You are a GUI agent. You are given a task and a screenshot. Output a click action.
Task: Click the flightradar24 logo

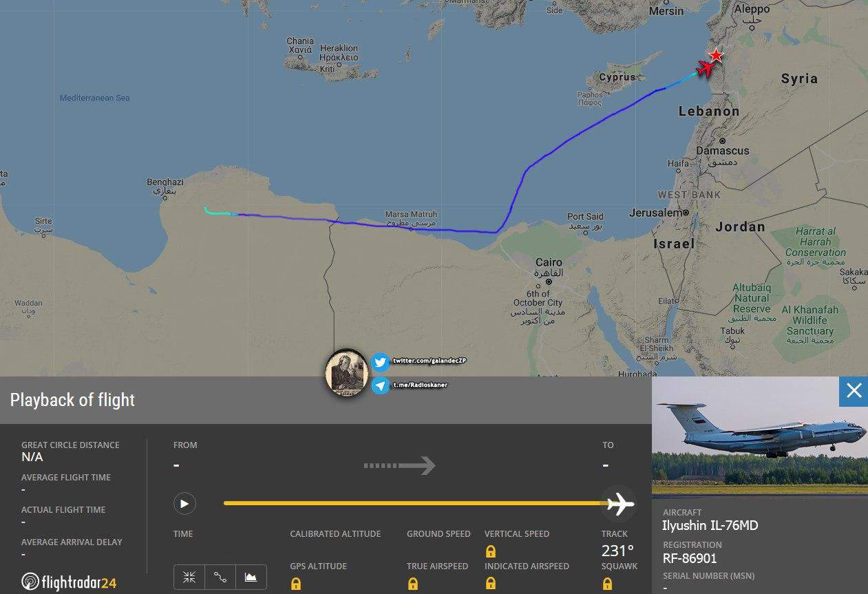69,582
